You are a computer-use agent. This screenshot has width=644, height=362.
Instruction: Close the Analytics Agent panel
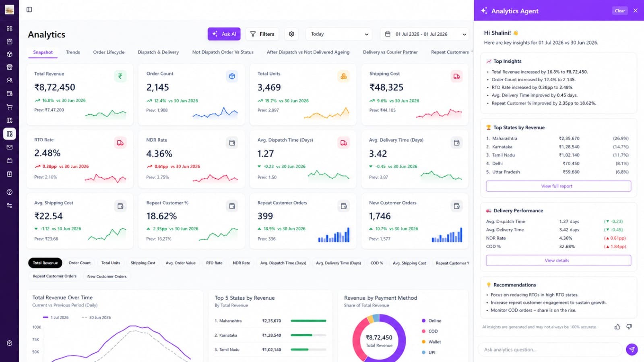pos(636,11)
